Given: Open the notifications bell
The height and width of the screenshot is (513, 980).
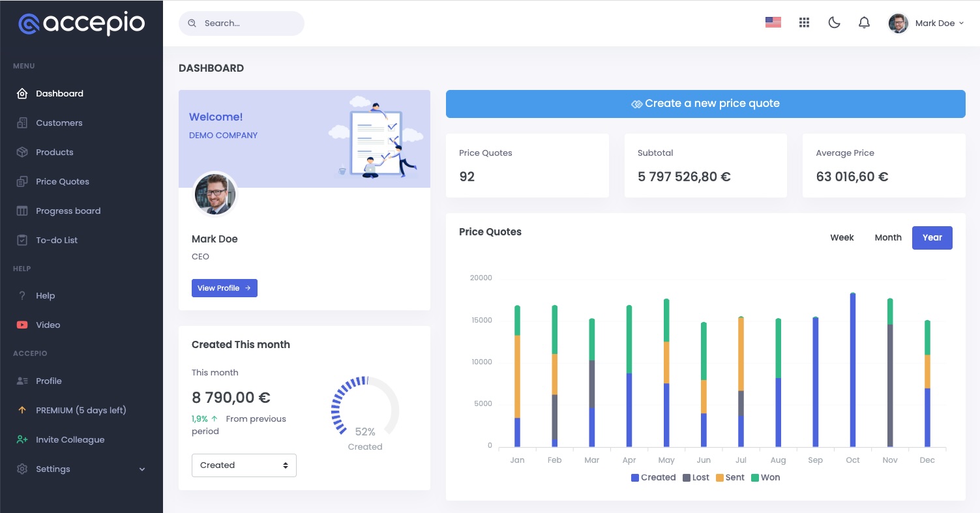Looking at the screenshot, I should point(864,22).
